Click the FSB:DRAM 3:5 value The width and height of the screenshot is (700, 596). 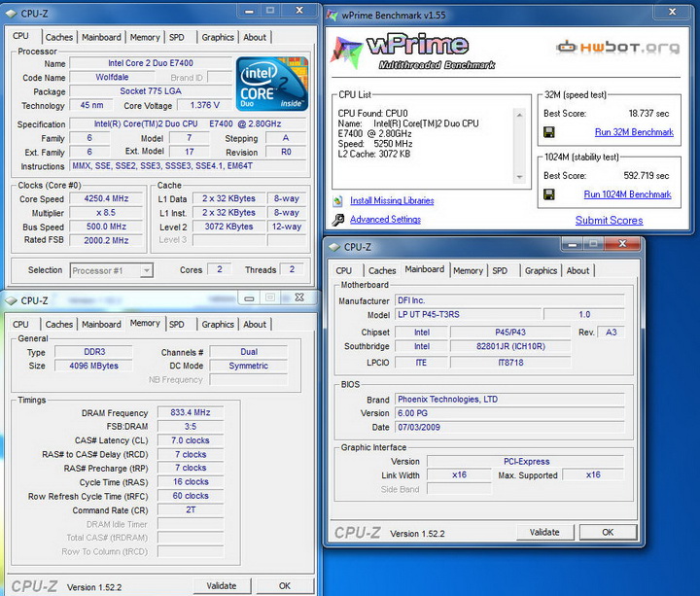point(191,427)
